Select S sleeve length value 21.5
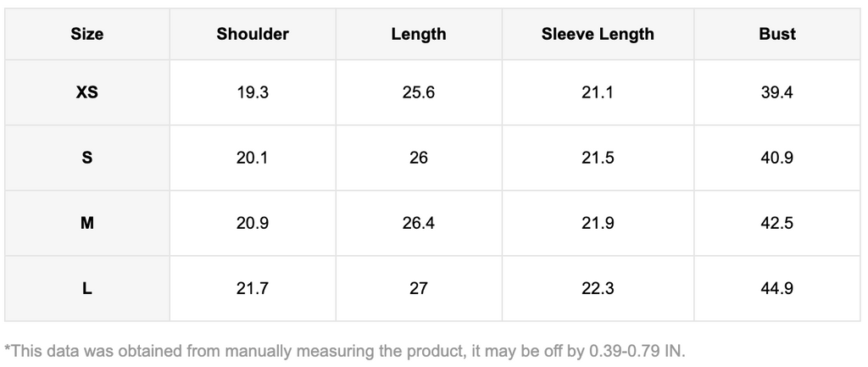This screenshot has height=367, width=868. [598, 158]
